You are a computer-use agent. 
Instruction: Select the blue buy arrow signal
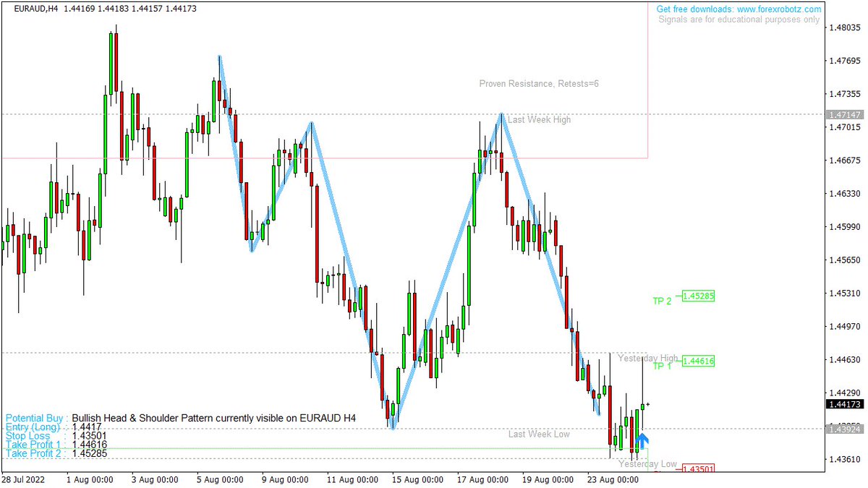click(642, 440)
